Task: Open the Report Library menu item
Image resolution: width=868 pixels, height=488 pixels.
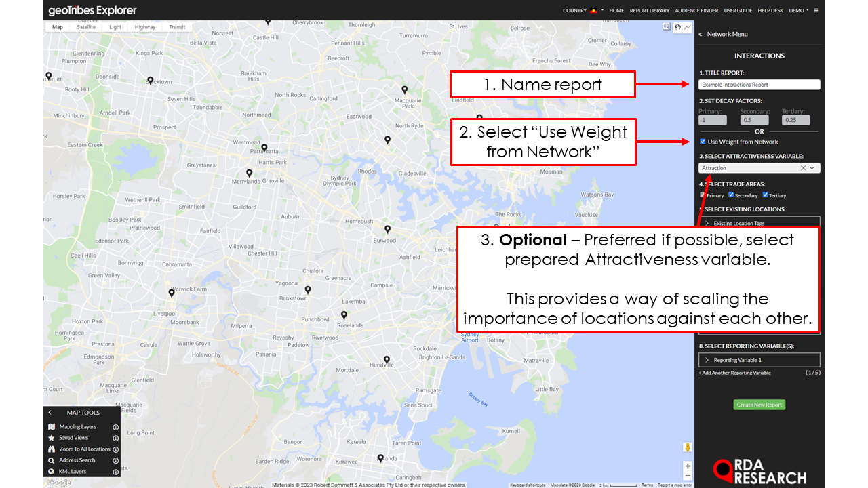Action: tap(650, 10)
